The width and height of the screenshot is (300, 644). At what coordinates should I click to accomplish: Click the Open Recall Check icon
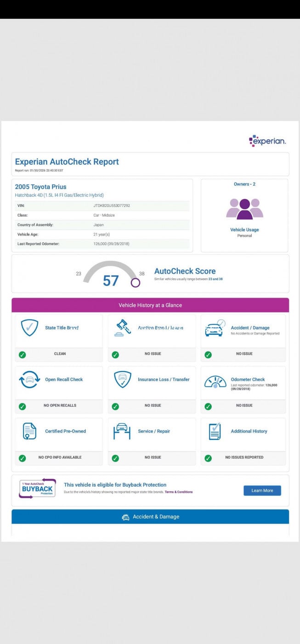tap(30, 379)
